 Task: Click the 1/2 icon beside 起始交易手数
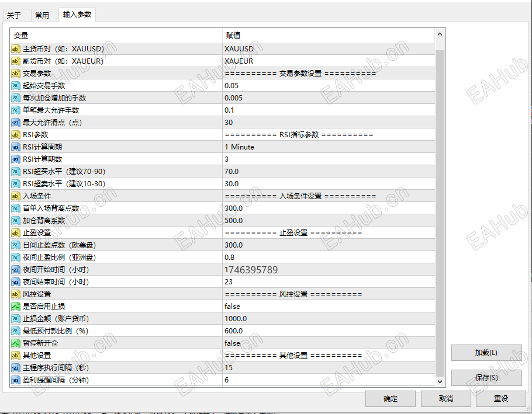(x=15, y=86)
